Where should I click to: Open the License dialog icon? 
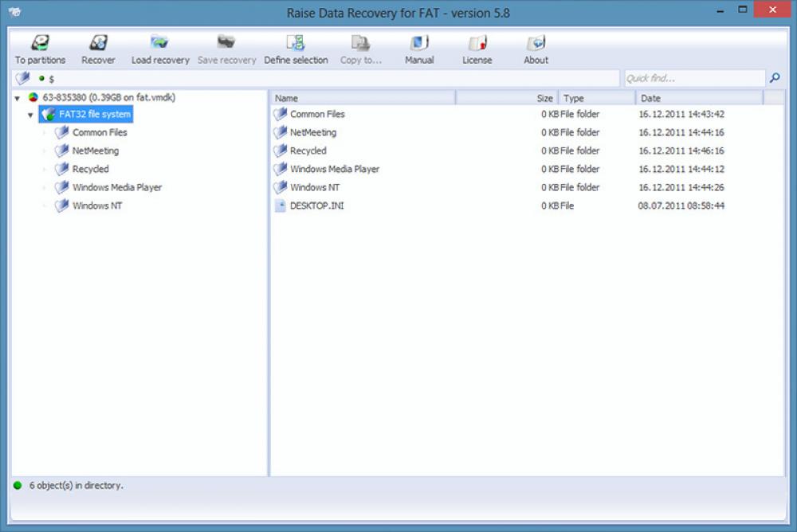477,46
